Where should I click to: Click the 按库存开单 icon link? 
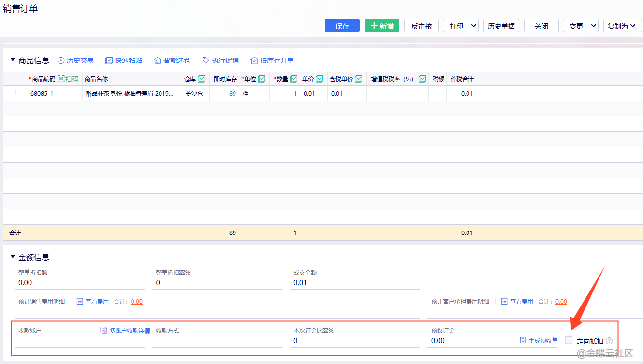tap(272, 60)
